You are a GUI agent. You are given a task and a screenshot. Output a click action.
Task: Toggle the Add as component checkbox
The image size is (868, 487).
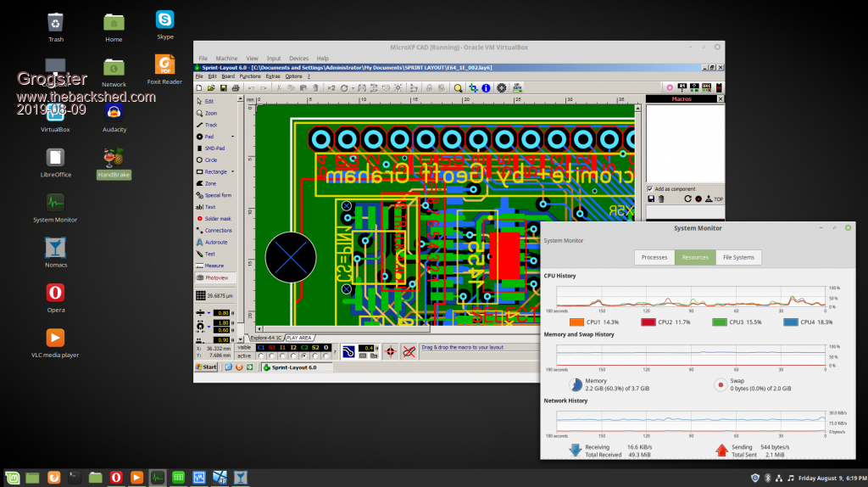point(649,188)
